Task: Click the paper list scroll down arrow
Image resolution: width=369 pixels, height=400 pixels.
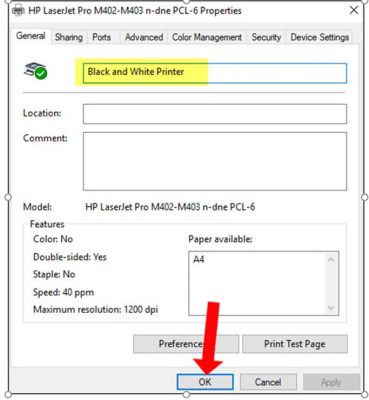Action: click(x=331, y=307)
